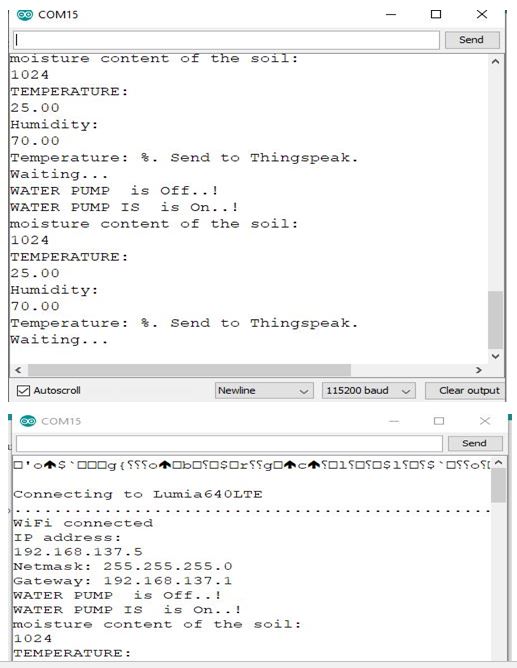
Task: Maximize the upper COM15 window
Action: click(436, 14)
